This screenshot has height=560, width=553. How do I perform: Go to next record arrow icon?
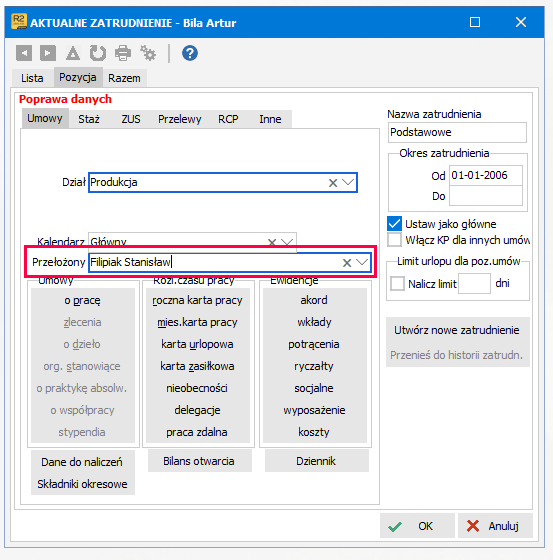[x=48, y=53]
